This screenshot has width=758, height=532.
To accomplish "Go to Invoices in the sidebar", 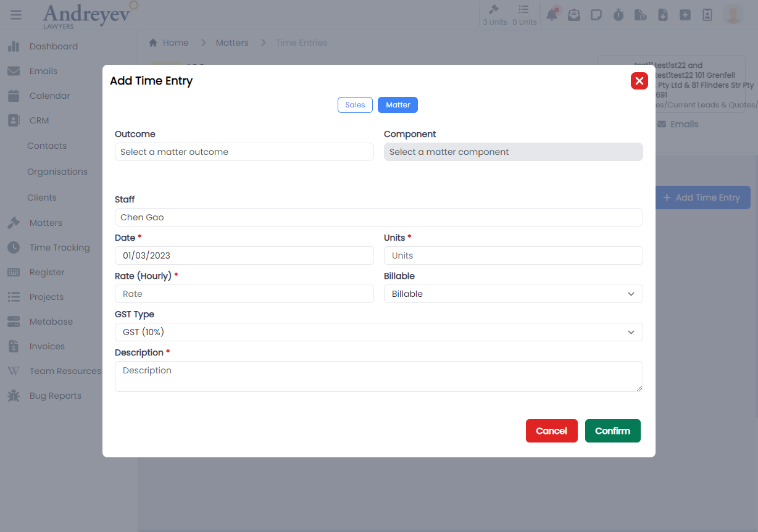I will pyautogui.click(x=47, y=346).
